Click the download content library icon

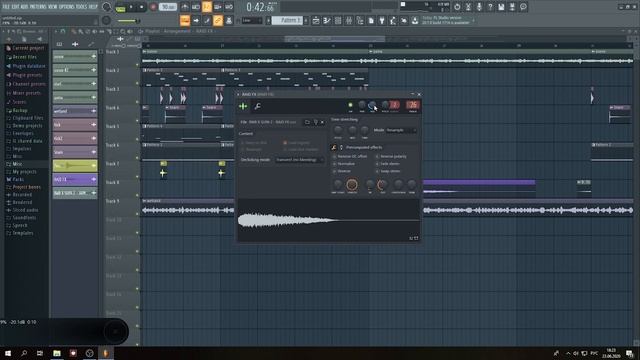coord(415,20)
